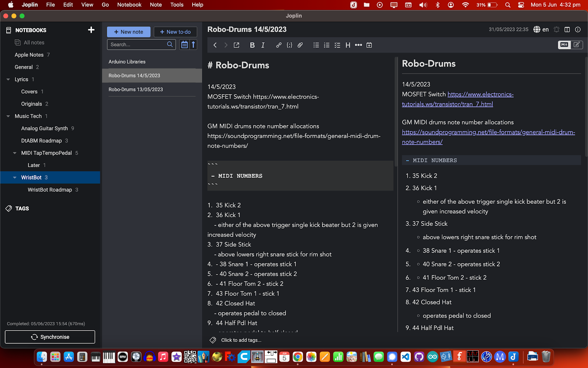Open Visual Studio Code from Dock
588x368 pixels.
406,357
